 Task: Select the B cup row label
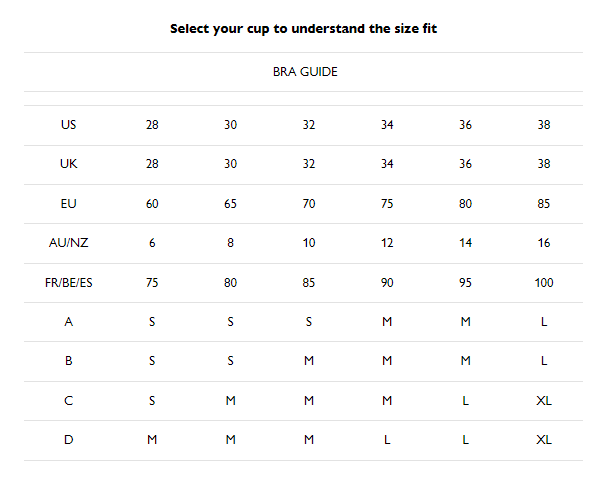tap(68, 361)
